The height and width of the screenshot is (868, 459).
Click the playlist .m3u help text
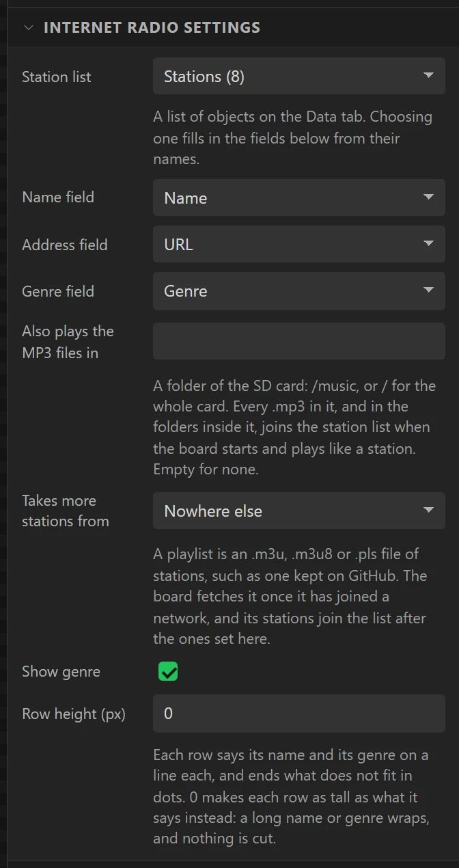(290, 597)
